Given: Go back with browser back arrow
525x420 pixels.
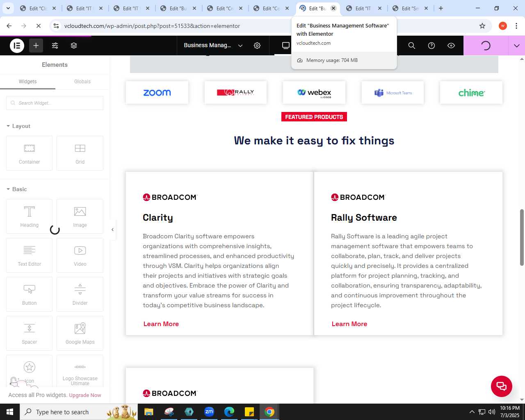Looking at the screenshot, I should click(x=9, y=26).
